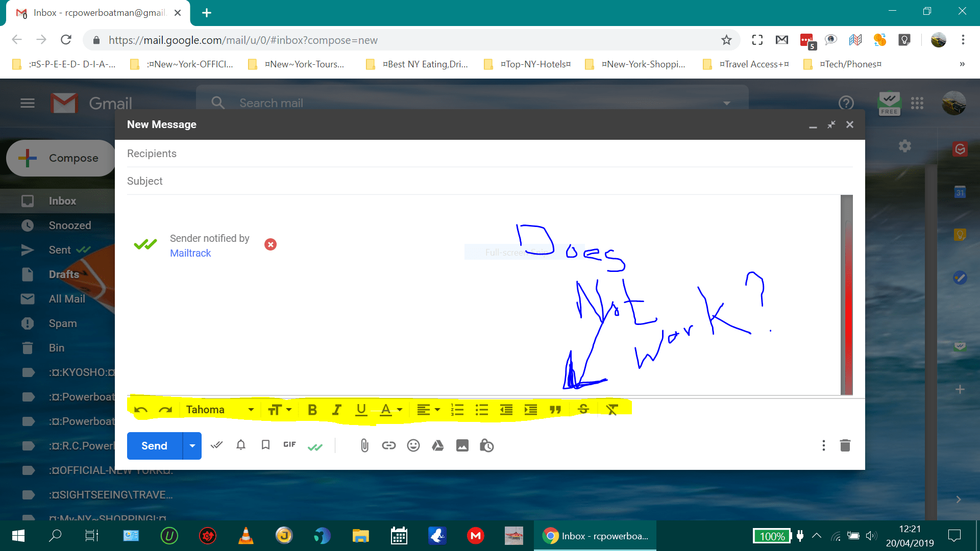This screenshot has height=551, width=980.
Task: Insert an emoji into the email
Action: (x=413, y=445)
